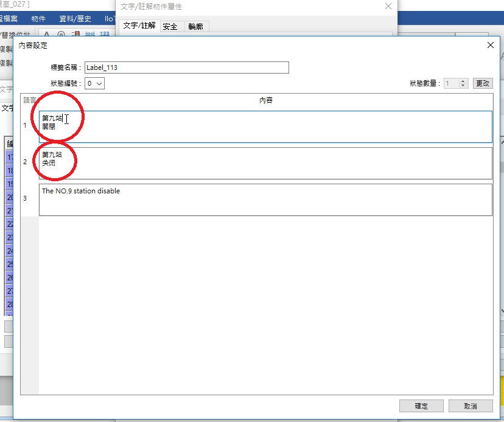
Task: Click the 狀態數量 spinner arrows
Action: coord(463,83)
